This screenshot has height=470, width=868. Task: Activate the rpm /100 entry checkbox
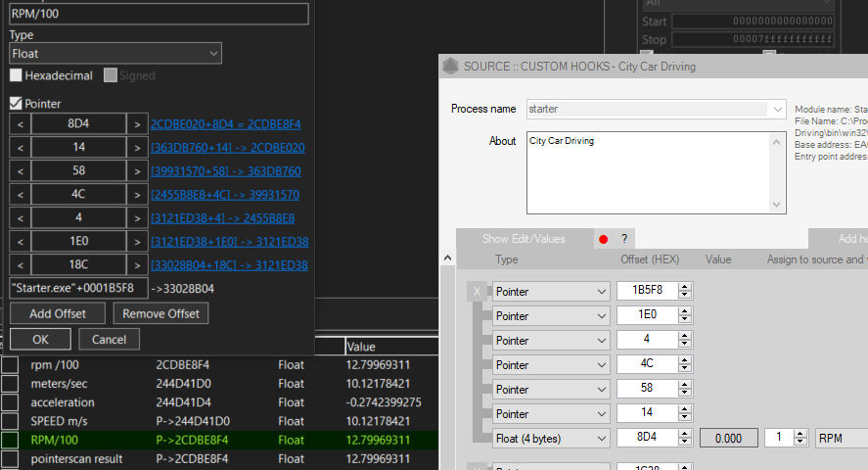click(10, 365)
